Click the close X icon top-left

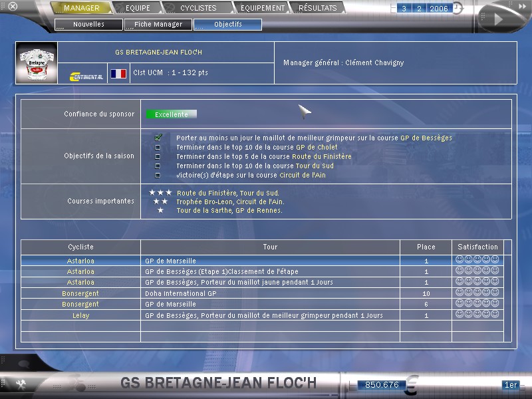tap(13, 7)
